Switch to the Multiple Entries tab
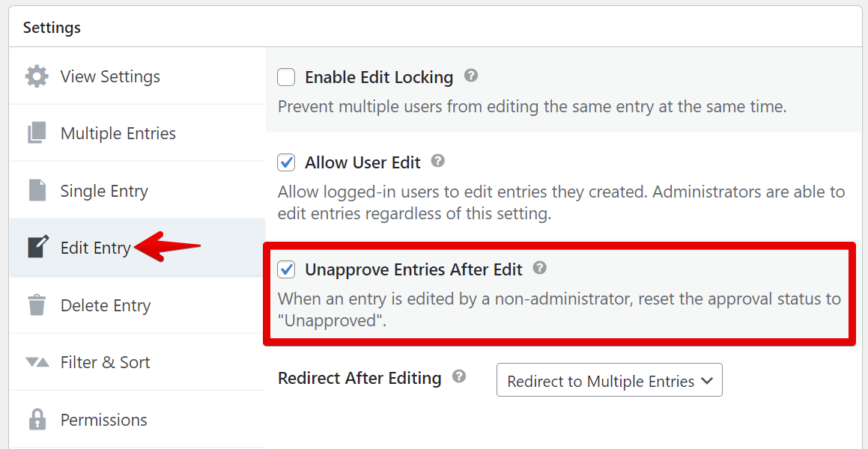The width and height of the screenshot is (868, 449). 118,133
